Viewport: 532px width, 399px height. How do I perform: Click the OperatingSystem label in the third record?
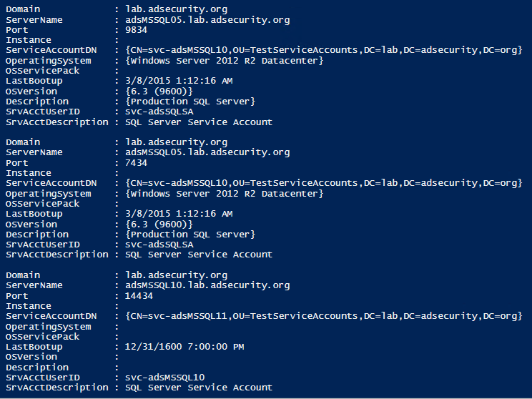point(49,327)
